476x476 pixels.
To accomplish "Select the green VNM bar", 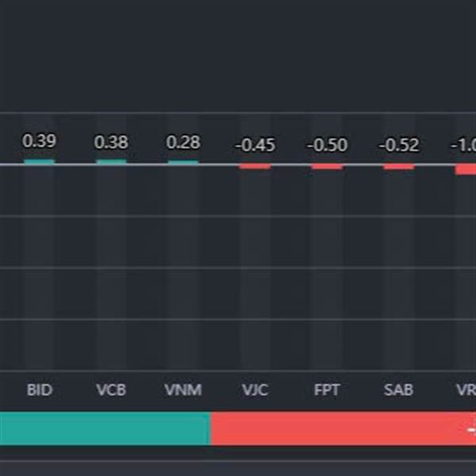I will [183, 163].
